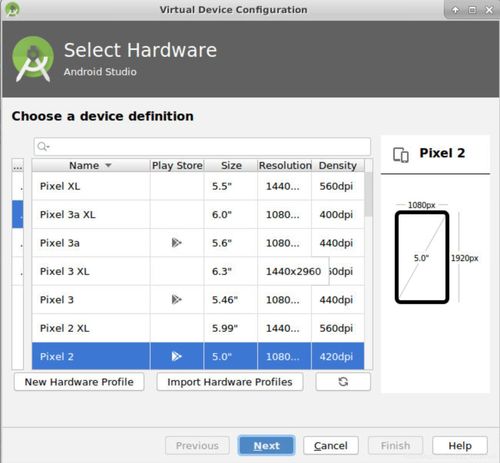Viewport: 500px width, 463px height.
Task: Click the highlighted blue category entry on left
Action: click(18, 214)
